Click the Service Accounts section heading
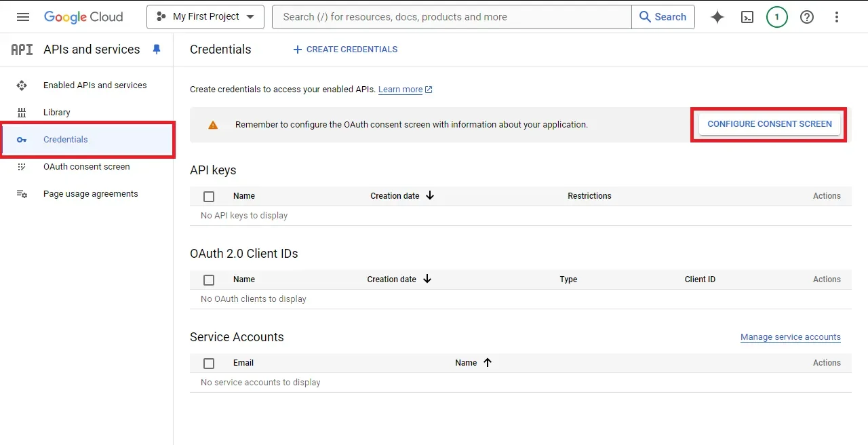 (237, 337)
